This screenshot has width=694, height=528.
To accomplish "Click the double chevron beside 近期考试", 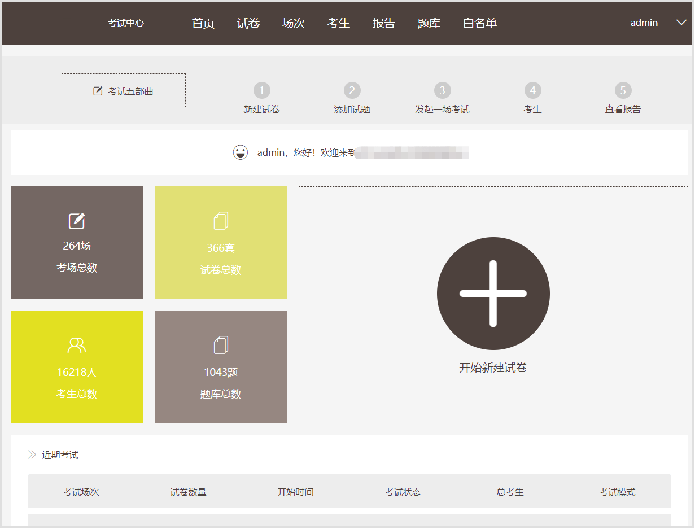I will 33,455.
